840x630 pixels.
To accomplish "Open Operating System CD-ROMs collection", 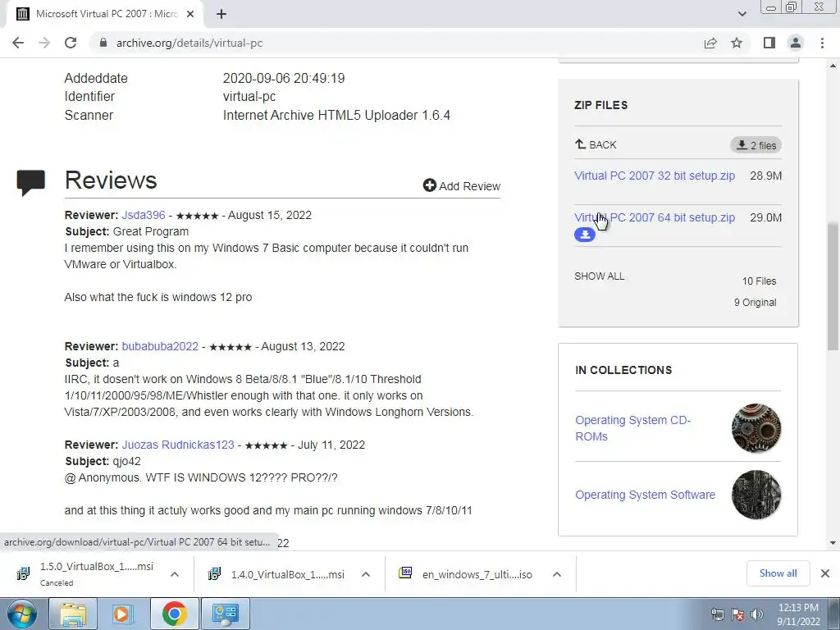I will [633, 428].
